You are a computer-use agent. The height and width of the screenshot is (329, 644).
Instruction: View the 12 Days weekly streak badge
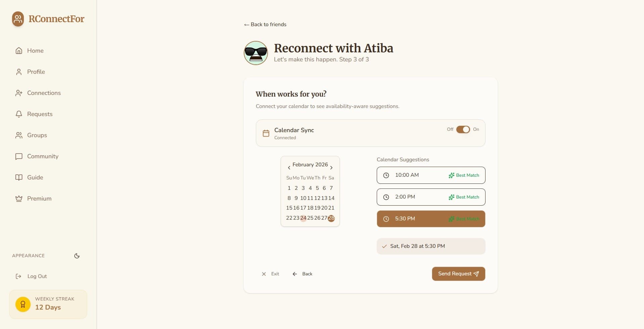click(x=48, y=304)
